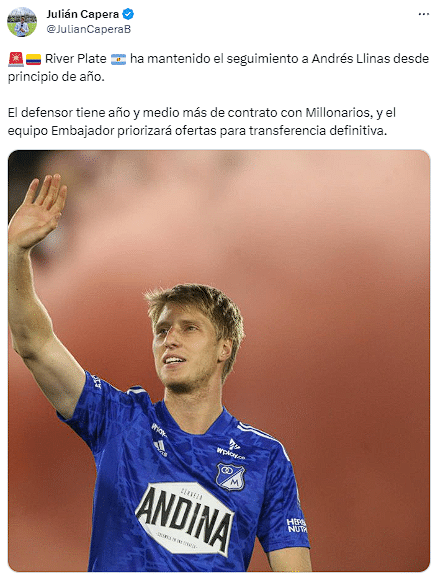Open the @JulianCaperaB handle link

point(88,29)
